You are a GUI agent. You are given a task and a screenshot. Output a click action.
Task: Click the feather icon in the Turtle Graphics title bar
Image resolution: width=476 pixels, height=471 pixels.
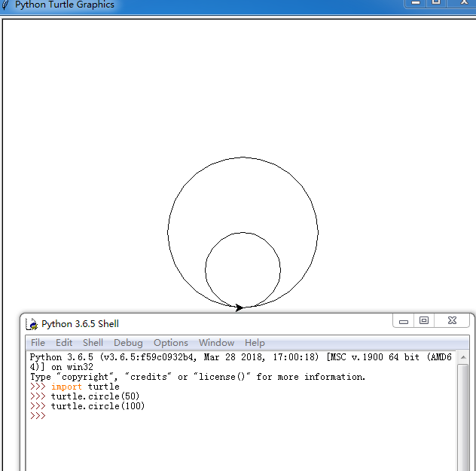5,5
